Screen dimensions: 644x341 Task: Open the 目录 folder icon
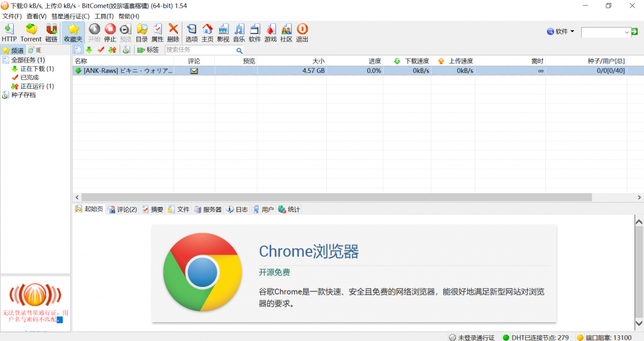click(x=142, y=33)
